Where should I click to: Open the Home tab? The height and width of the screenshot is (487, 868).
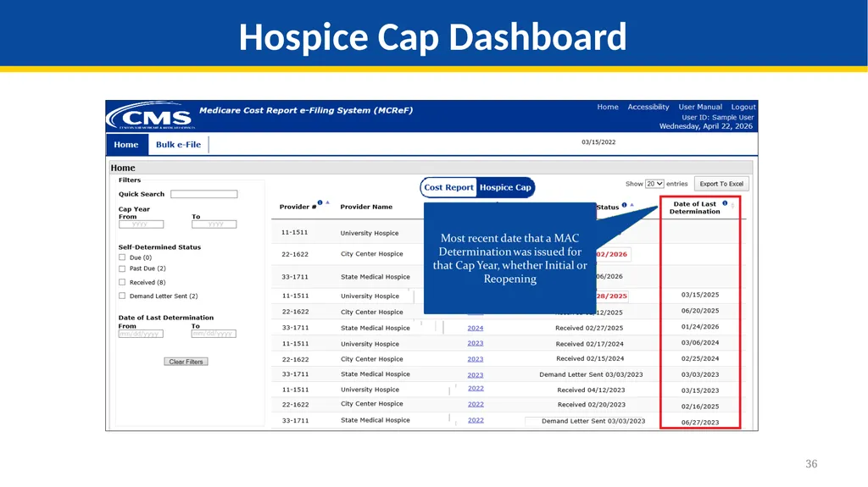click(x=126, y=145)
